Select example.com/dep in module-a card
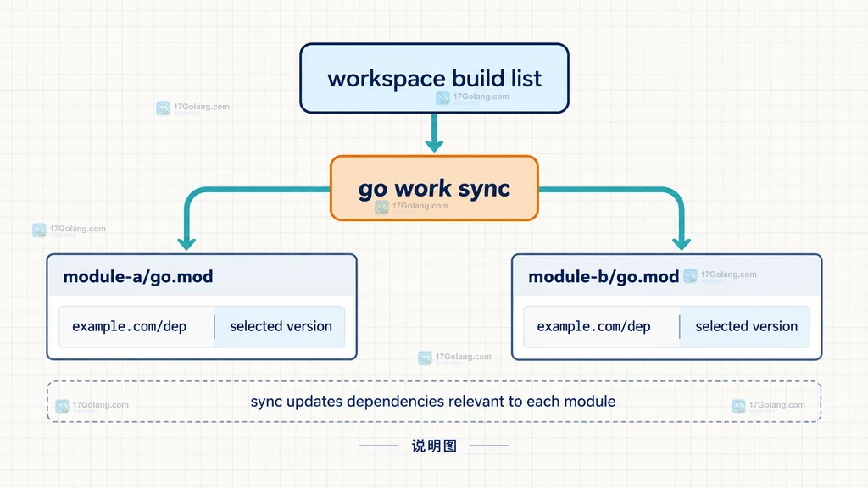This screenshot has width=868, height=488. 129,326
